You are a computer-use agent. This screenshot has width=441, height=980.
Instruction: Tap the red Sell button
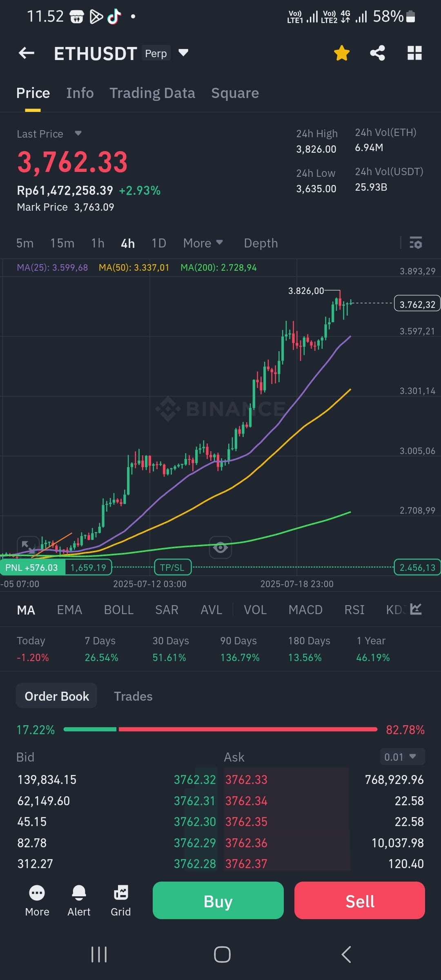pyautogui.click(x=360, y=900)
